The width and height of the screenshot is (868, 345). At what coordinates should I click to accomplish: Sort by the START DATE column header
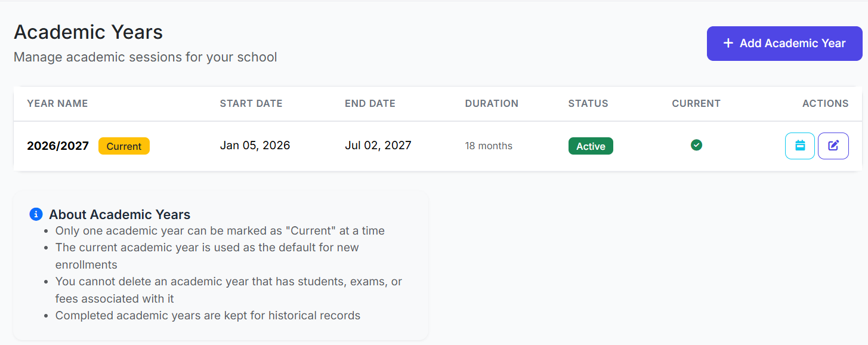point(251,103)
